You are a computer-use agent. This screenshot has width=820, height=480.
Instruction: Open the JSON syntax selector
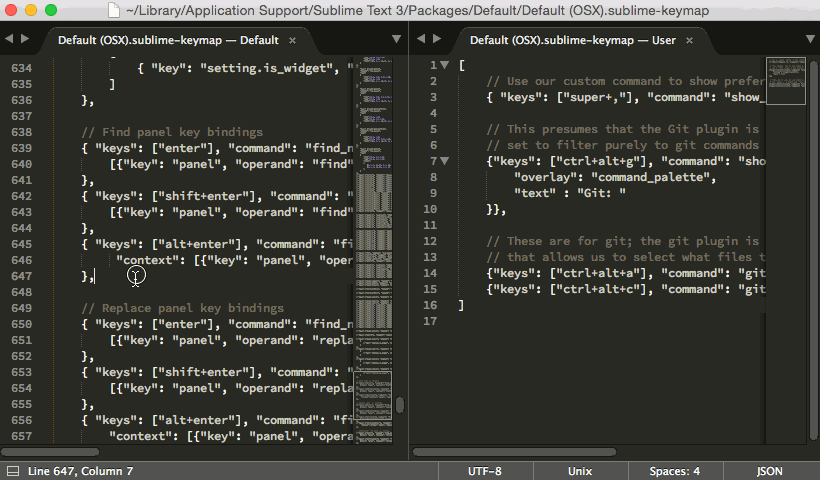[x=770, y=471]
